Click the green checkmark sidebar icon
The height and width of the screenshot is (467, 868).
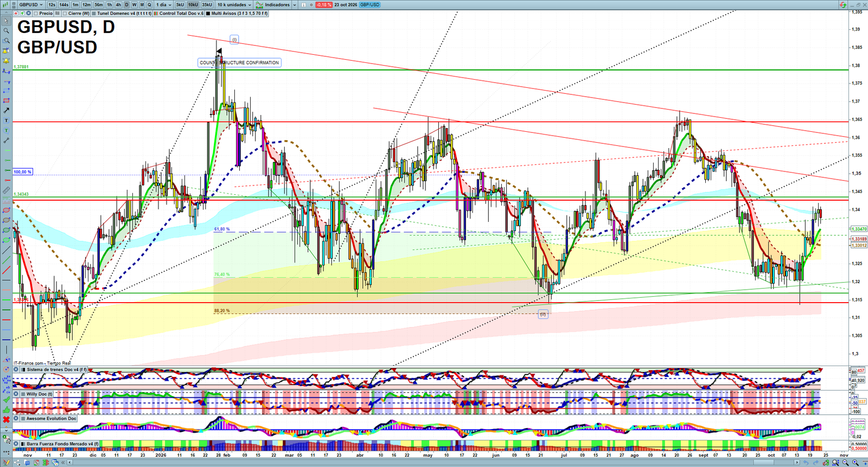click(6, 400)
